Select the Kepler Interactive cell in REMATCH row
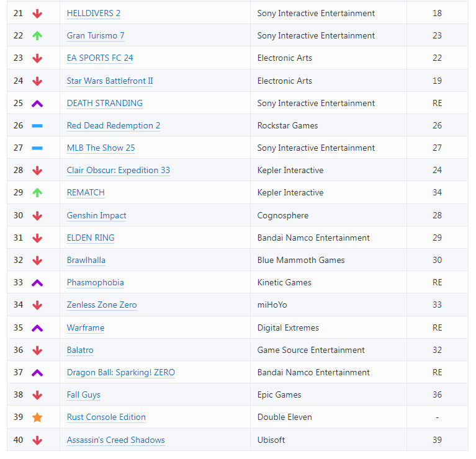476x459 pixels. tap(328, 192)
